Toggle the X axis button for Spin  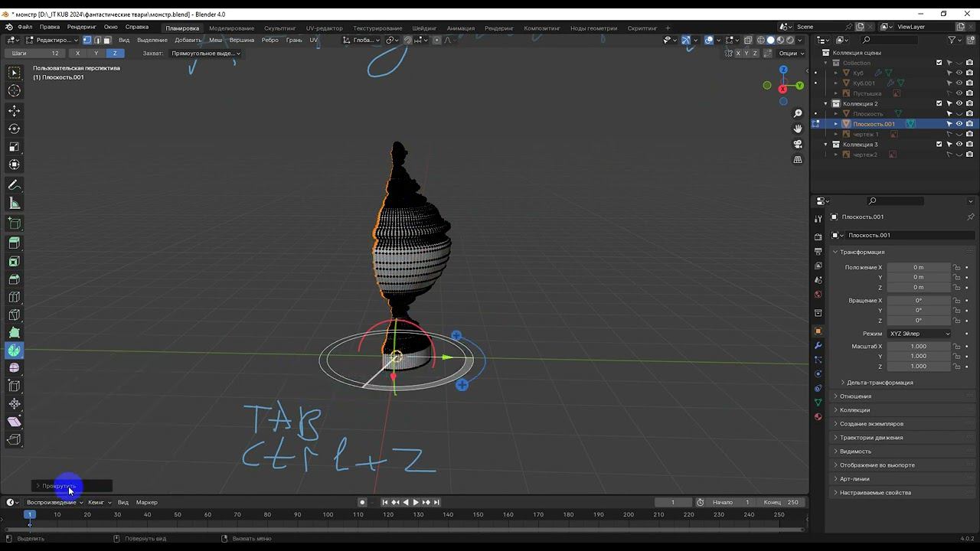click(x=77, y=53)
